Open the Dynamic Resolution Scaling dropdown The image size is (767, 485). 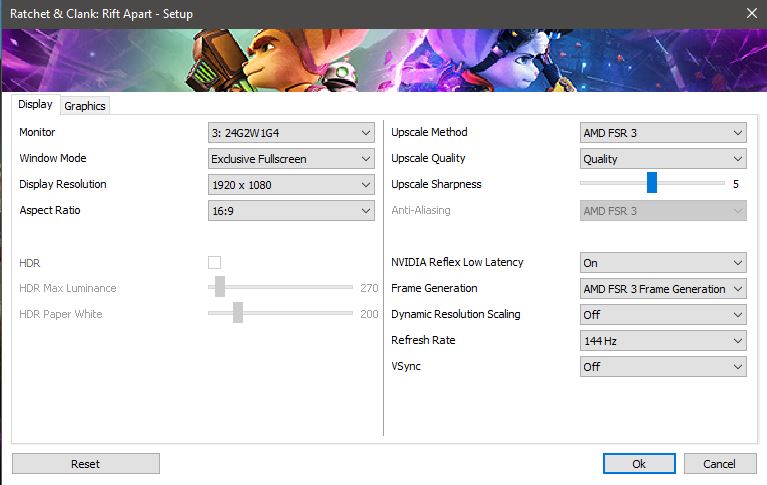(663, 315)
